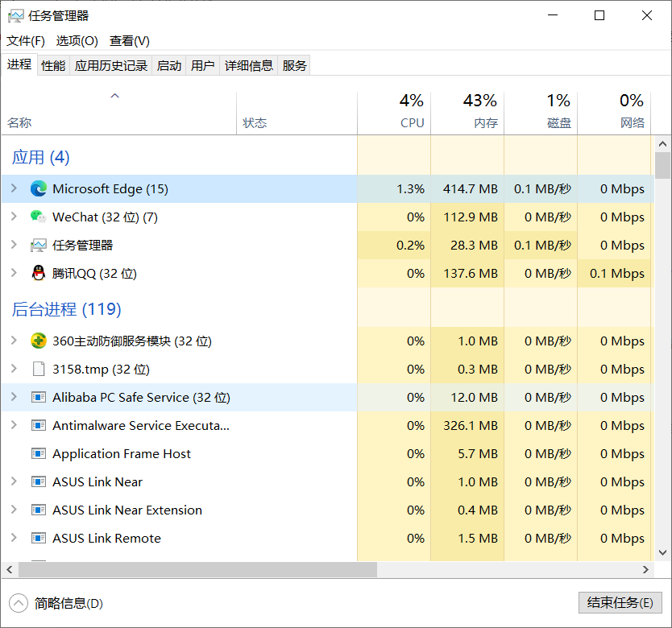Click the 任务管理器 row icon under 应用
672x628 pixels.
coord(39,246)
